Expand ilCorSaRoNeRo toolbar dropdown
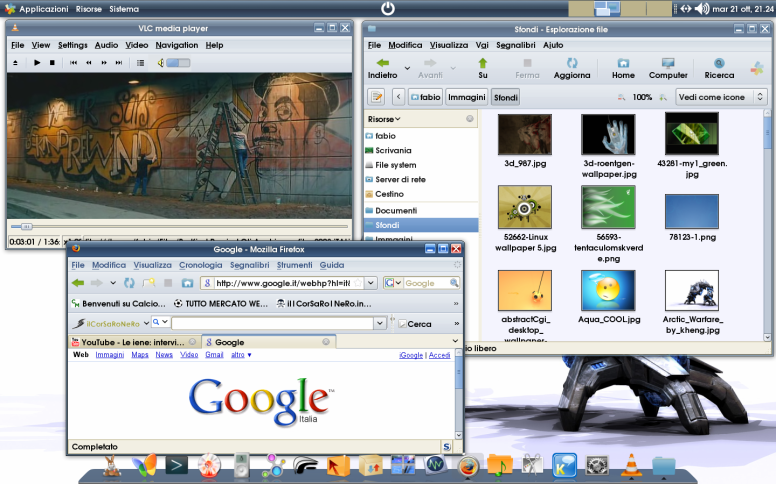The height and width of the screenshot is (484, 776). coord(146,324)
